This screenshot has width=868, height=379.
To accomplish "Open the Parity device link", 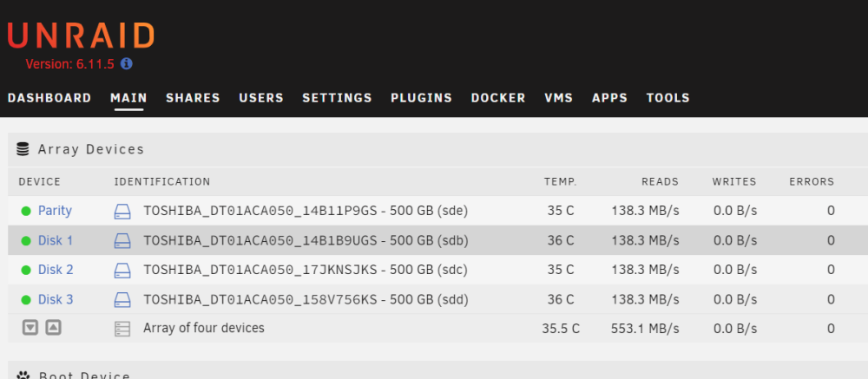I will tap(55, 211).
